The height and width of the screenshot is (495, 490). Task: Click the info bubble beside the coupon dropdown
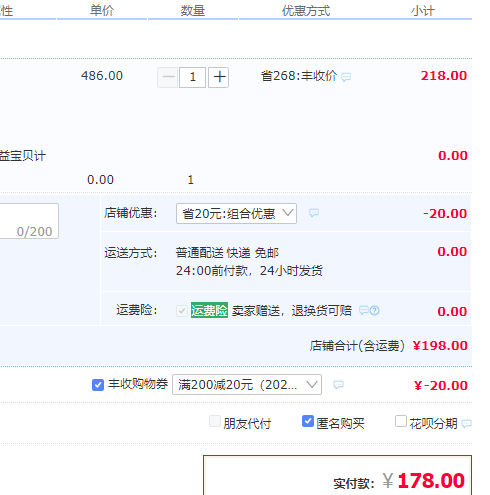338,385
